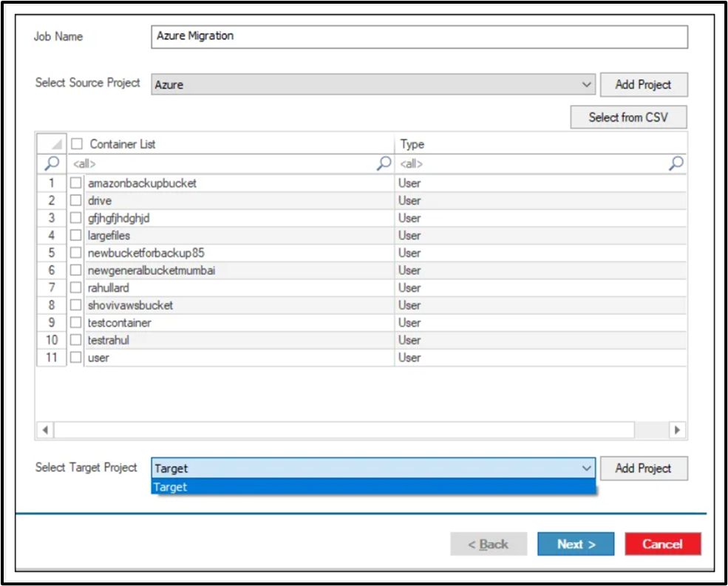Viewport: 728px width, 586px height.
Task: Click the Next button
Action: (x=576, y=544)
